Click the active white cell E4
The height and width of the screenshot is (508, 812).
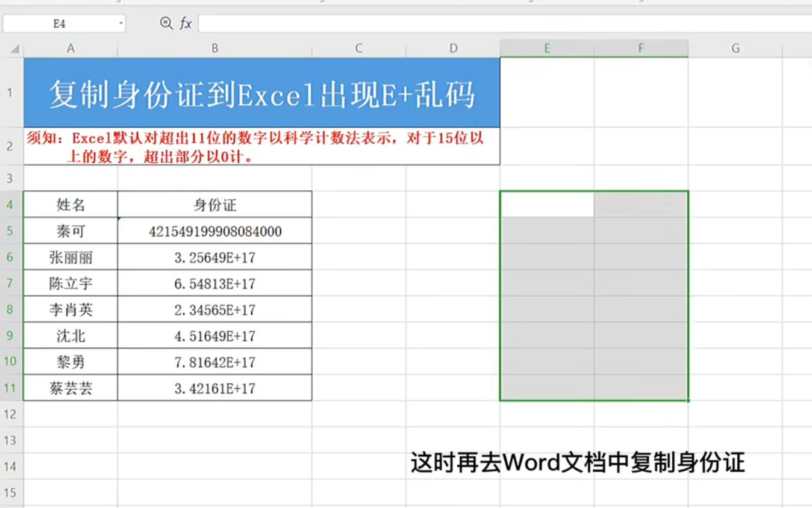[547, 205]
